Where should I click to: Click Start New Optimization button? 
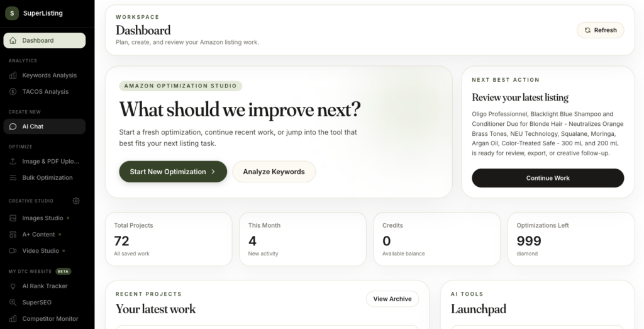point(173,172)
